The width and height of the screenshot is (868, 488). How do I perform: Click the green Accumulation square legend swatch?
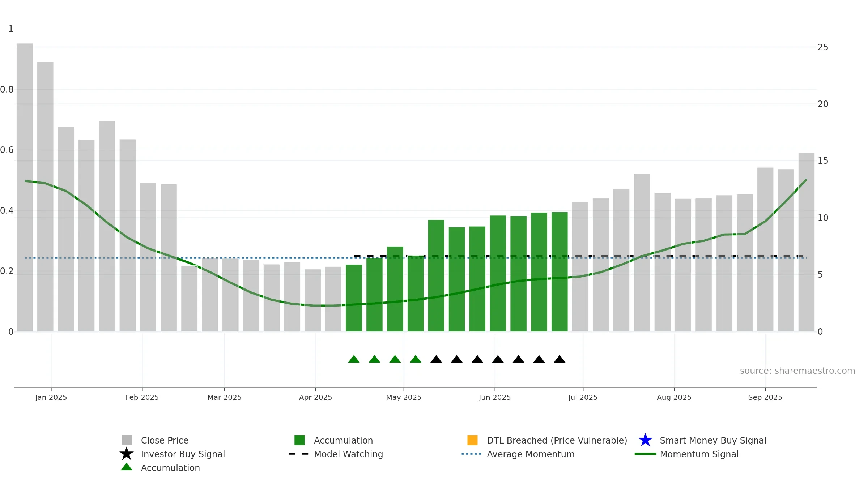tap(299, 440)
